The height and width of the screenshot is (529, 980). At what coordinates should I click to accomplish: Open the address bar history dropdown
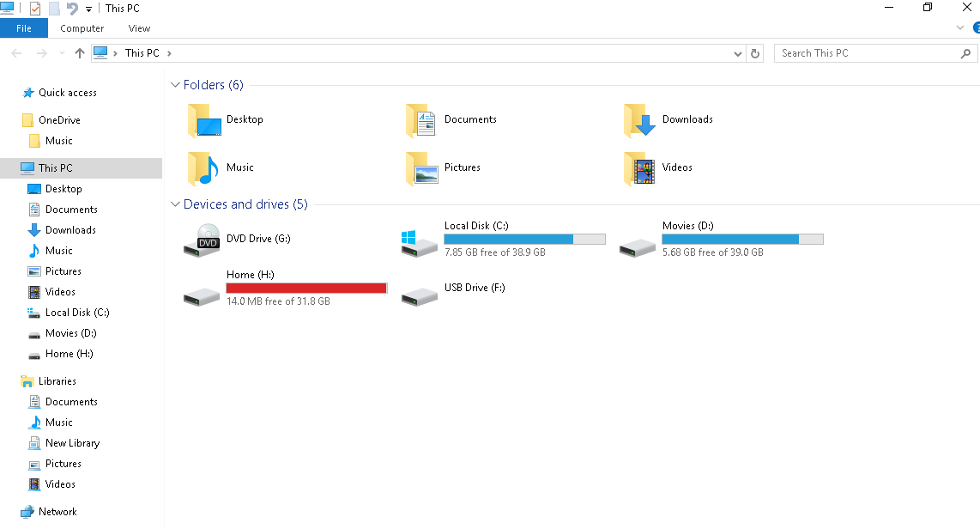pos(738,54)
